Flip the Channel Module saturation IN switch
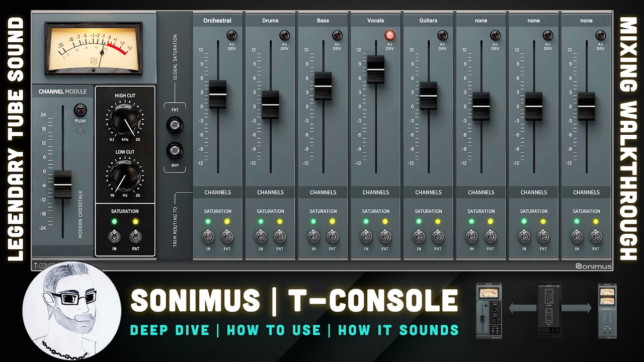 click(114, 236)
